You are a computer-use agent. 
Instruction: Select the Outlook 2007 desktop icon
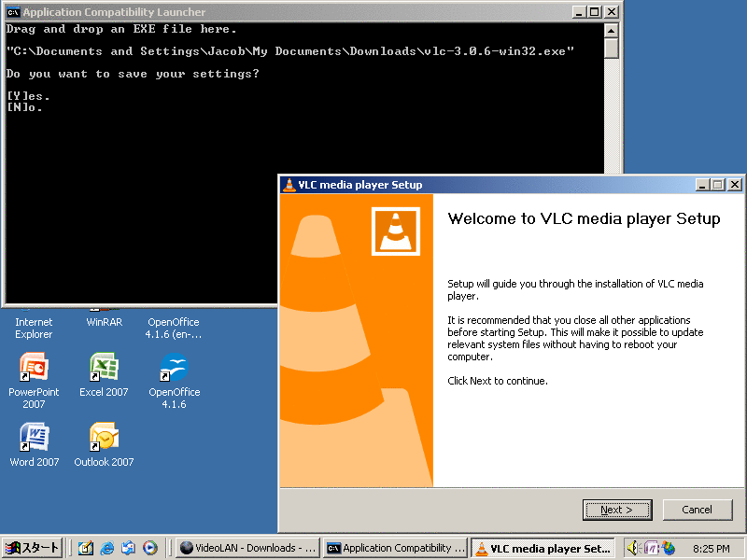click(x=104, y=445)
